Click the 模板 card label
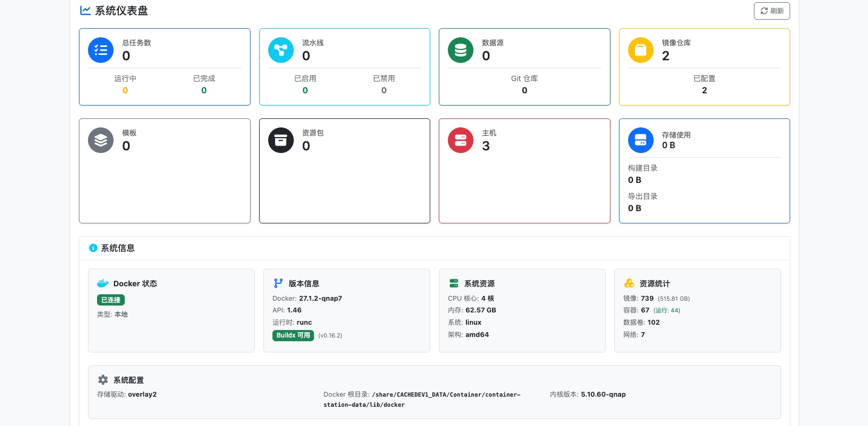 (x=130, y=133)
